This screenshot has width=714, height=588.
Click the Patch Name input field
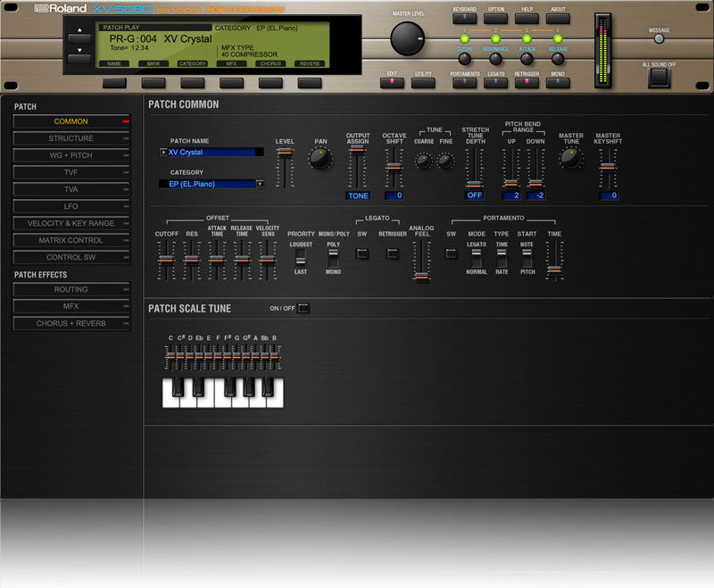pos(212,152)
